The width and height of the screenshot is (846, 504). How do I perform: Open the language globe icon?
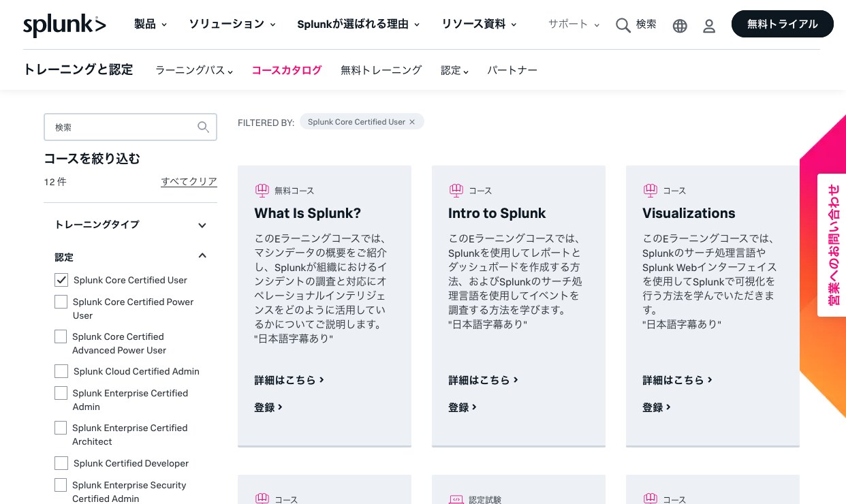pyautogui.click(x=680, y=26)
